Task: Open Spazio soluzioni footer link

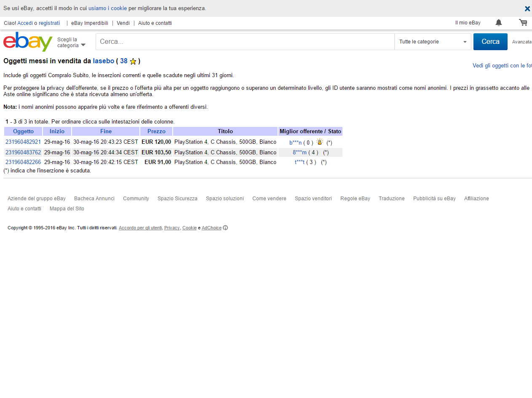Action: pos(225,199)
